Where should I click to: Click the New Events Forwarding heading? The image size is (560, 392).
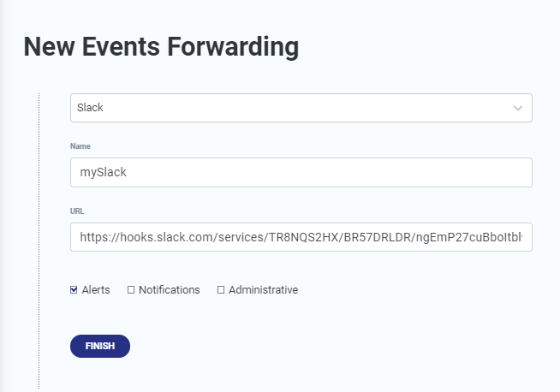[x=161, y=47]
